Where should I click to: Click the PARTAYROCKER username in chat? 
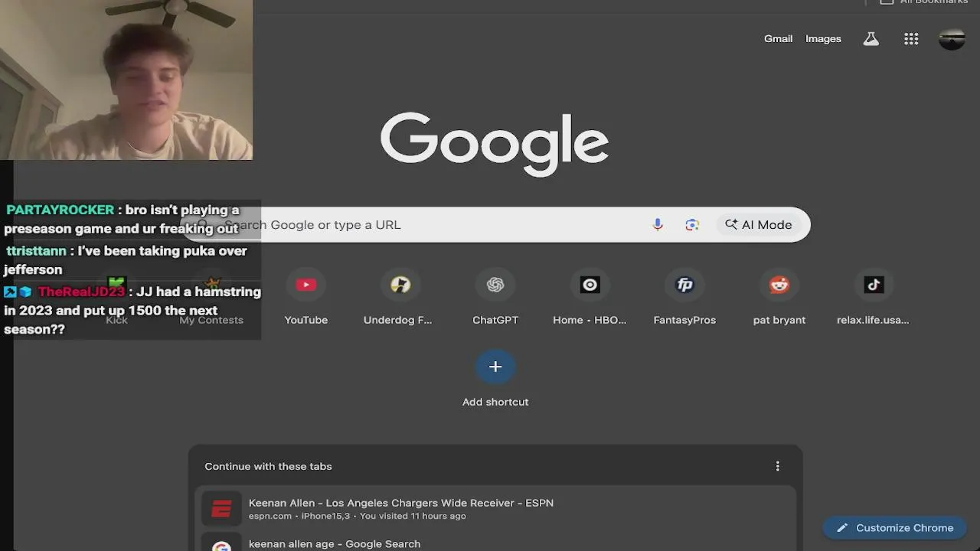[60, 210]
